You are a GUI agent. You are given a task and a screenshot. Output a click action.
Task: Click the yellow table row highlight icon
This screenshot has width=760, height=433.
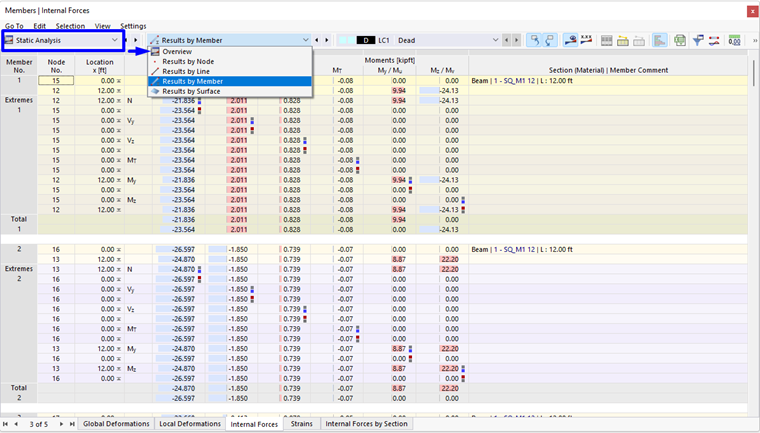(623, 41)
